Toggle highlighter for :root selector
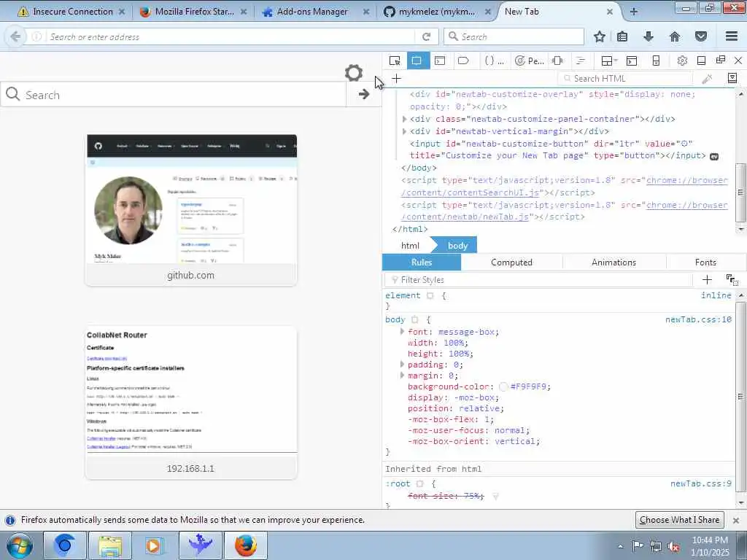The image size is (747, 560). coord(419,484)
